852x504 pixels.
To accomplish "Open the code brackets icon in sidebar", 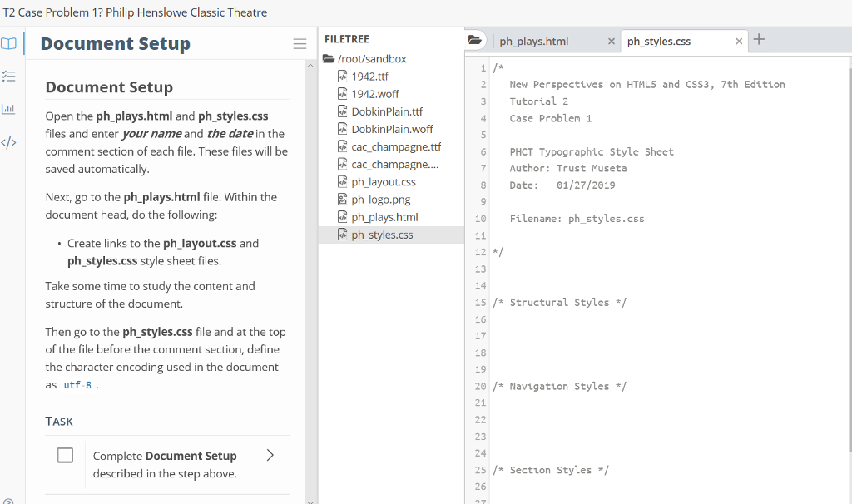I will pos(8,142).
